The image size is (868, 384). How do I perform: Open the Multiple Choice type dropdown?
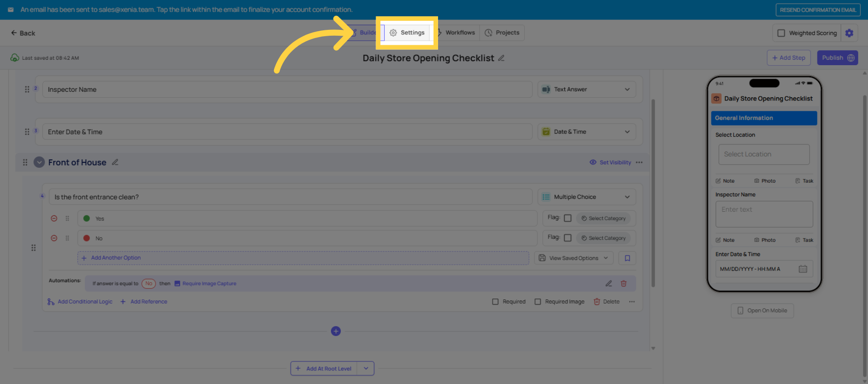tap(586, 197)
